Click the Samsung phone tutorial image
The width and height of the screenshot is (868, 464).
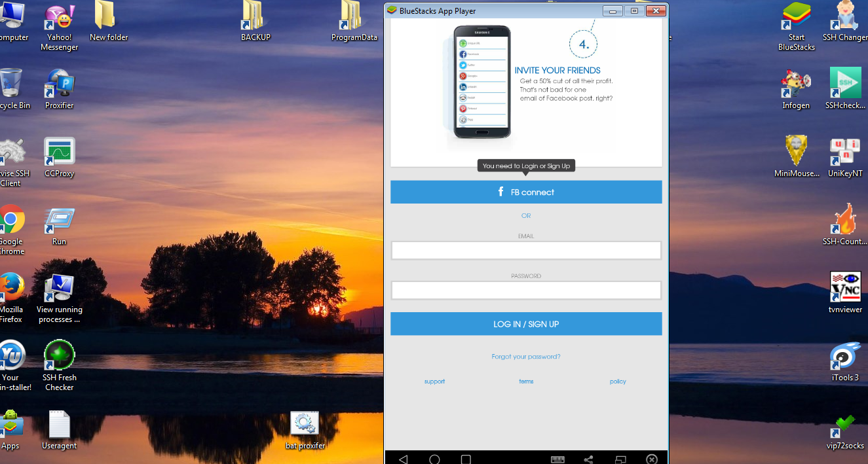point(482,82)
